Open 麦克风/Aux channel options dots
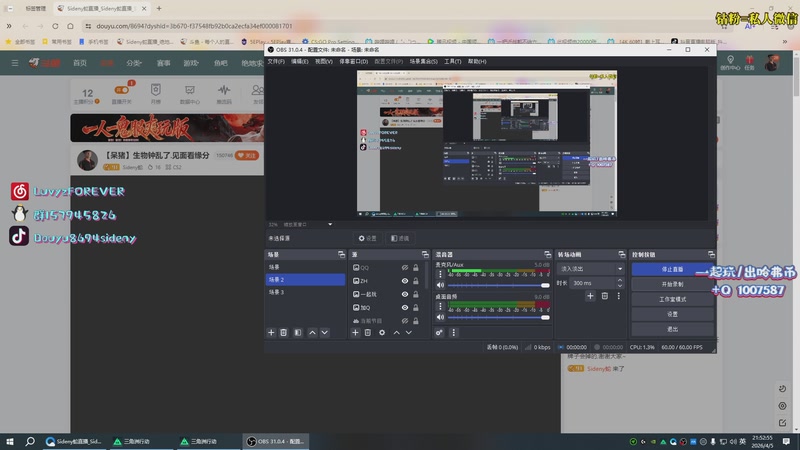The height and width of the screenshot is (450, 800). point(440,274)
